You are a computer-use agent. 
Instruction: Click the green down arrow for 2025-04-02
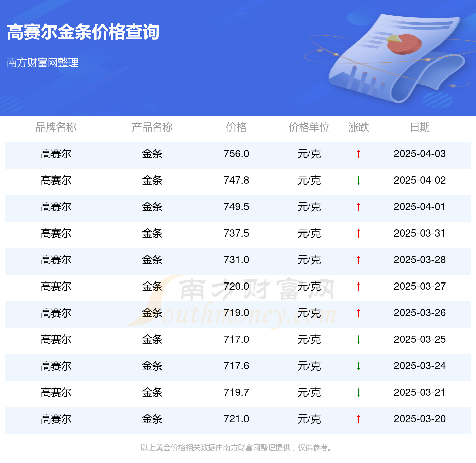click(x=358, y=181)
